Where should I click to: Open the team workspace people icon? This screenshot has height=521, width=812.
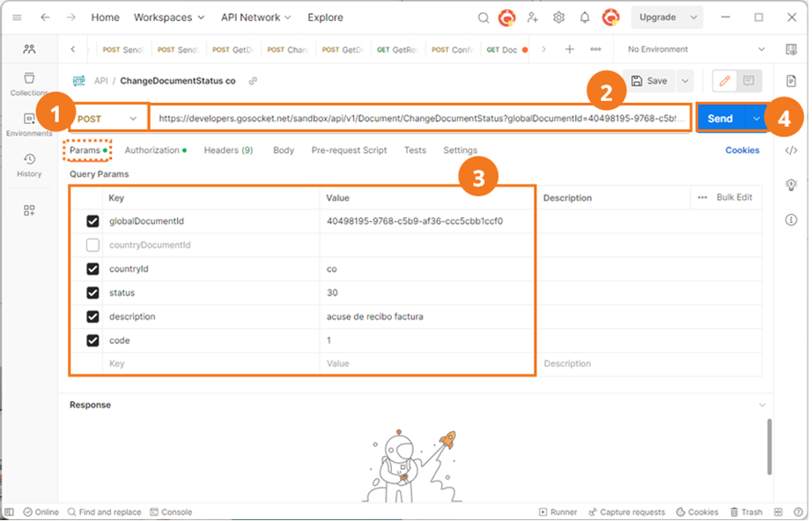click(29, 49)
